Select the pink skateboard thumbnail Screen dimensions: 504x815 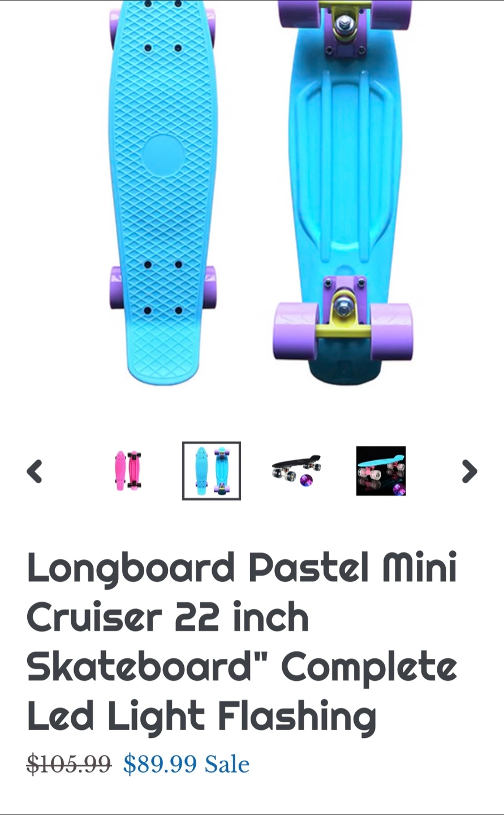128,470
